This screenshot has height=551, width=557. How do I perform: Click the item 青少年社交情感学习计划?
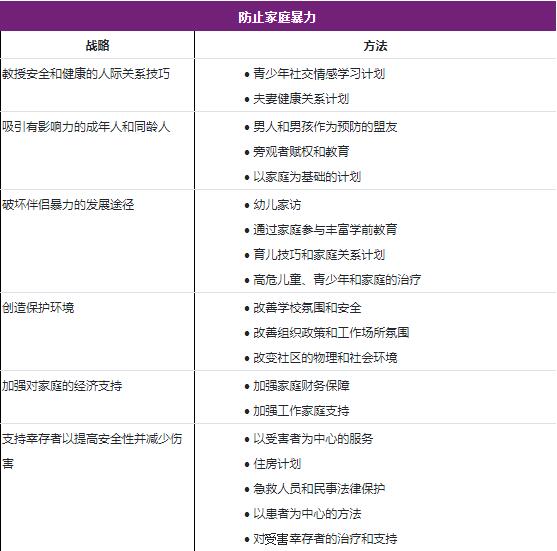[319, 74]
